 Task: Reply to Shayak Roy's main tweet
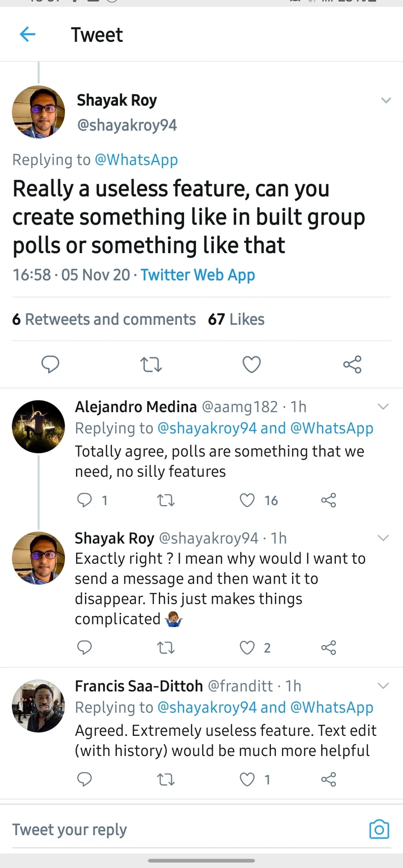coord(50,365)
